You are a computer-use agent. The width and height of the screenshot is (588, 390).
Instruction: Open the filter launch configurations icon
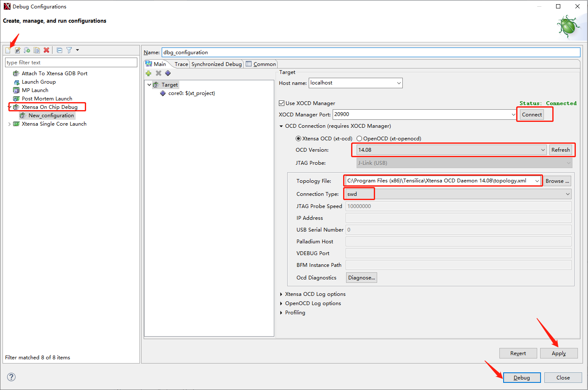pos(69,50)
